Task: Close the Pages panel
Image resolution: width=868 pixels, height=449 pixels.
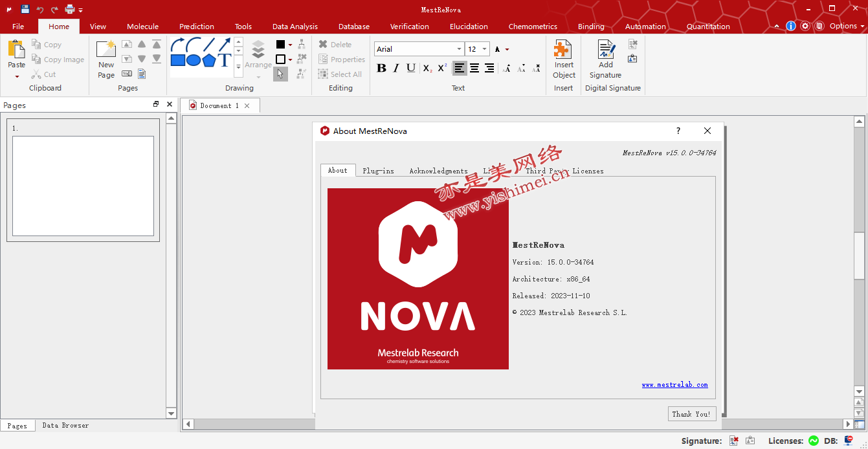Action: [170, 104]
